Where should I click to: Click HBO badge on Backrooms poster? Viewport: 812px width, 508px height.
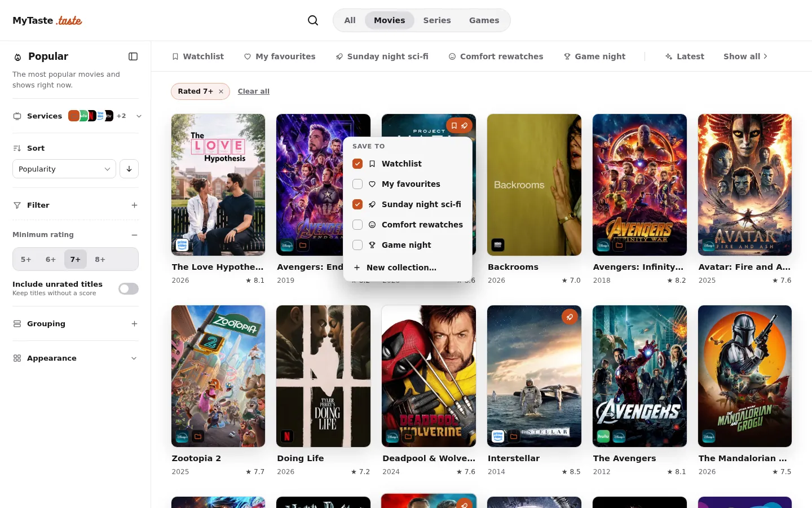point(498,245)
